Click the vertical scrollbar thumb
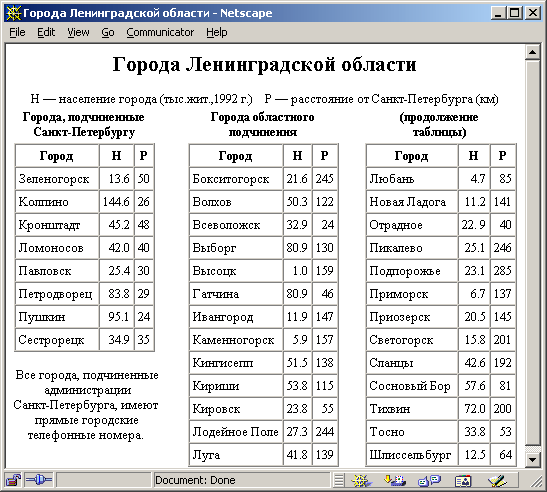Viewport: 547px width, 492px height. pos(532,253)
